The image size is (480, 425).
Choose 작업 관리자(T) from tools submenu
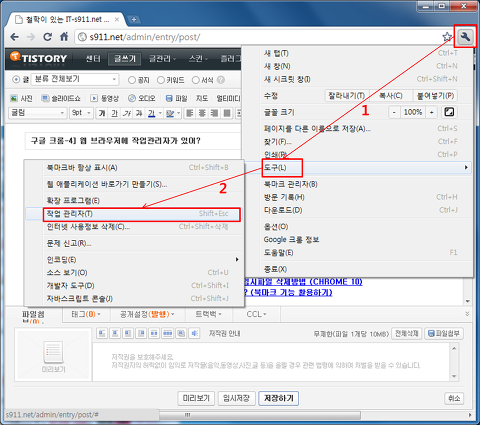[x=135, y=214]
